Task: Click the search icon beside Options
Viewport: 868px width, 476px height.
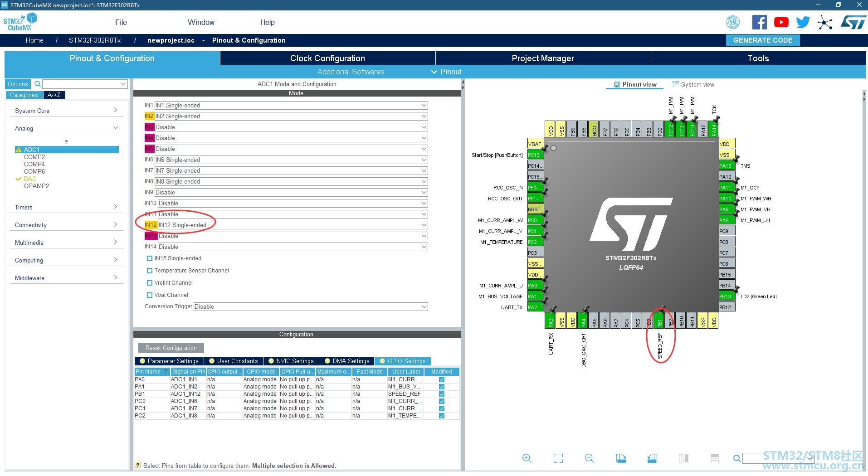Action: coord(38,84)
